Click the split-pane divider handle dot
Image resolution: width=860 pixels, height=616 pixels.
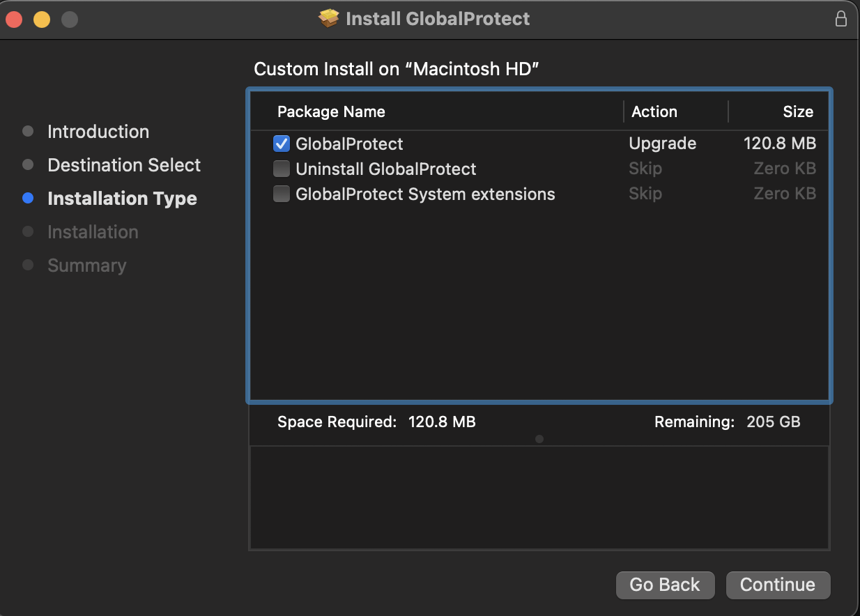(539, 439)
